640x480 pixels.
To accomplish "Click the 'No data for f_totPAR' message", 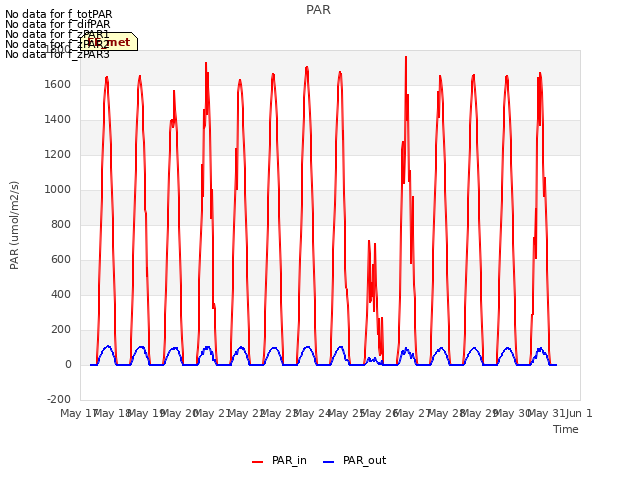I will (58, 14).
